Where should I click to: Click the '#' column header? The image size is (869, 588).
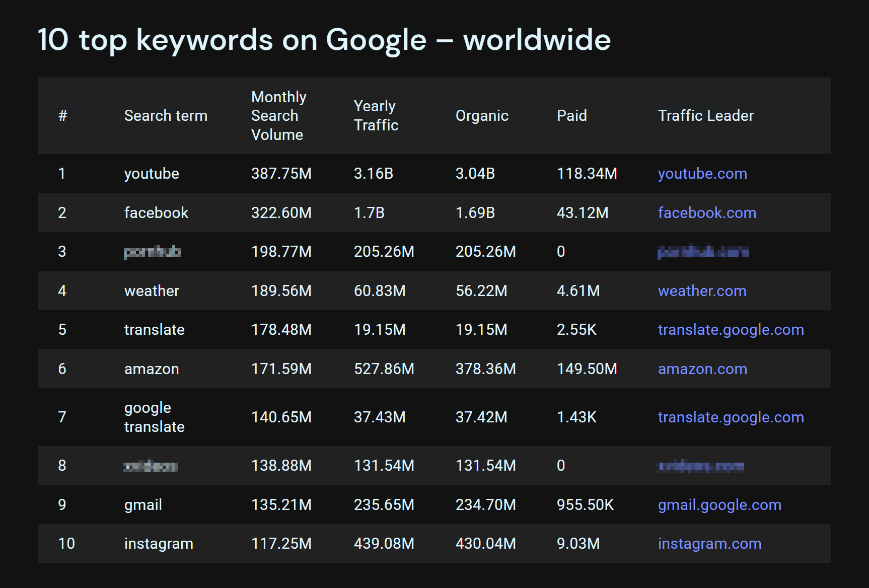[62, 116]
